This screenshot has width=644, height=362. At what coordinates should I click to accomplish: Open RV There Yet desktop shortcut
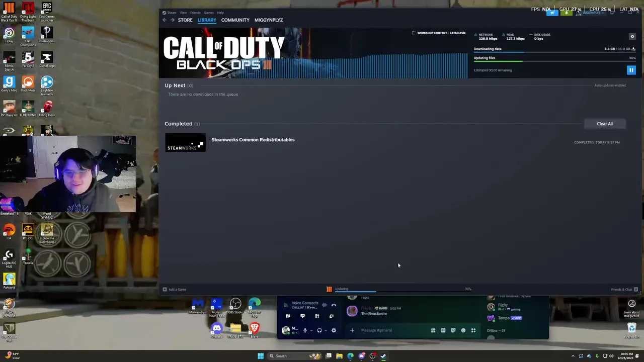click(9, 109)
